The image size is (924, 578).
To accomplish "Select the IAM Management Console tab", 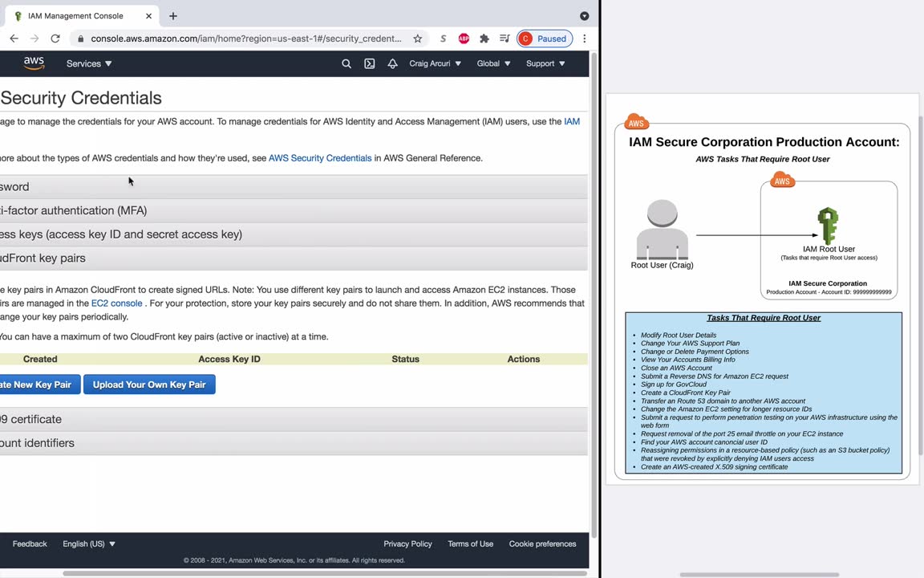I will click(81, 16).
